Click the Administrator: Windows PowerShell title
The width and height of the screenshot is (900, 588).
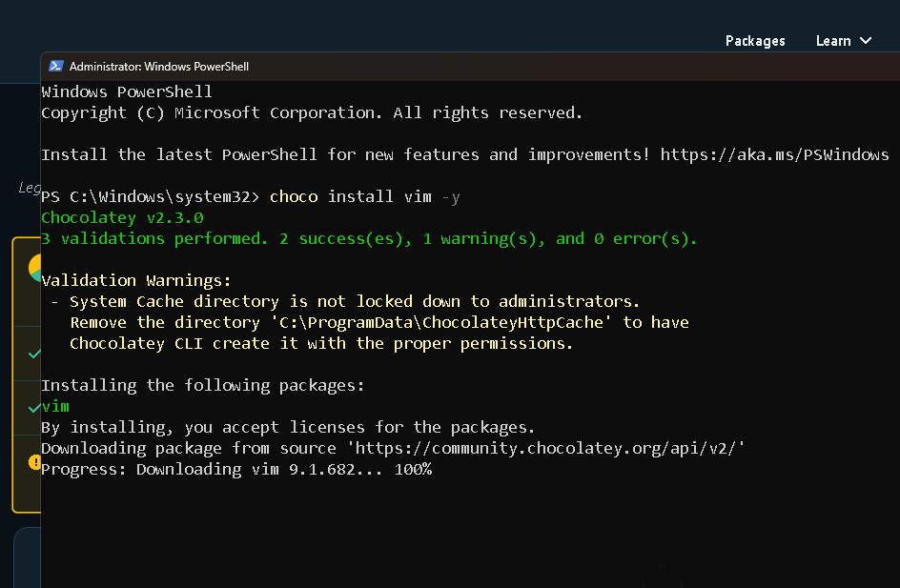point(159,67)
